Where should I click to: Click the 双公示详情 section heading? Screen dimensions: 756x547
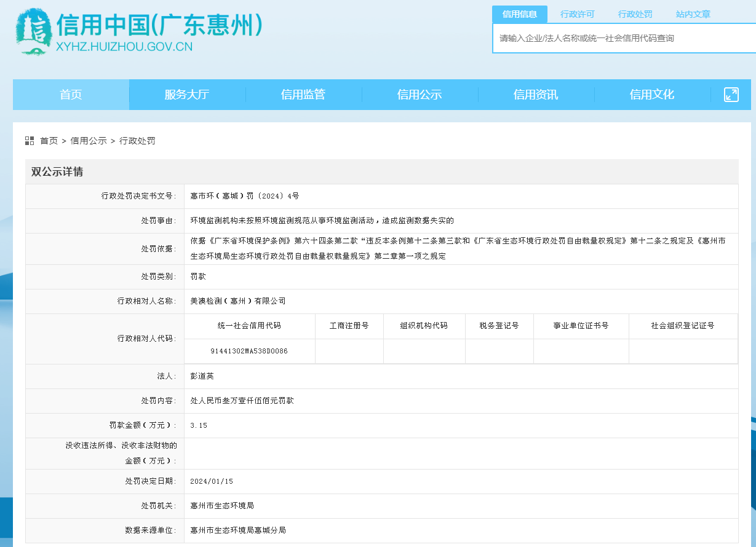(x=57, y=172)
